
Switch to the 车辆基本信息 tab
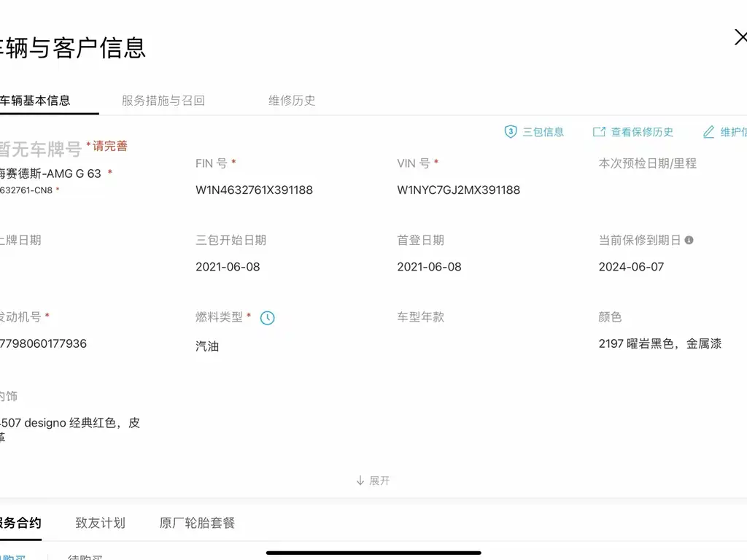(35, 101)
